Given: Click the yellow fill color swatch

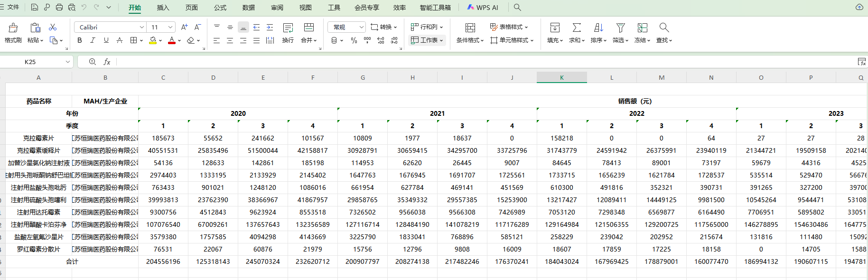Looking at the screenshot, I should 153,40.
